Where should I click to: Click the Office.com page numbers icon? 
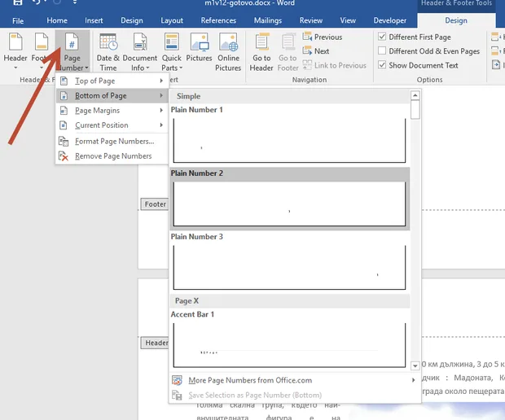coord(177,380)
